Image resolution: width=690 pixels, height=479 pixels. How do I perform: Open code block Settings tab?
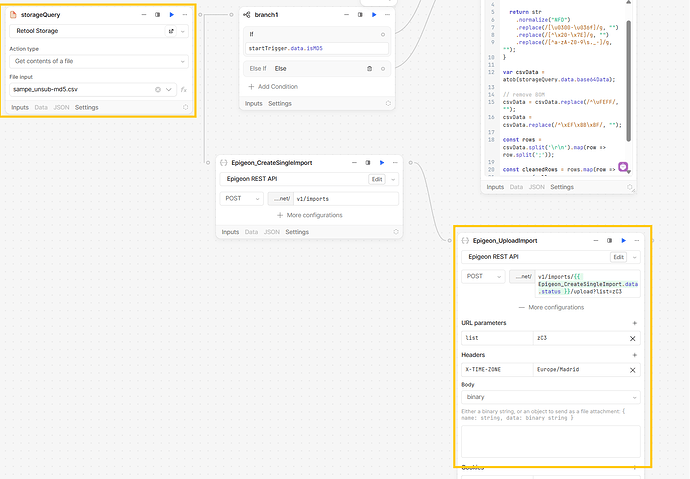coord(562,187)
